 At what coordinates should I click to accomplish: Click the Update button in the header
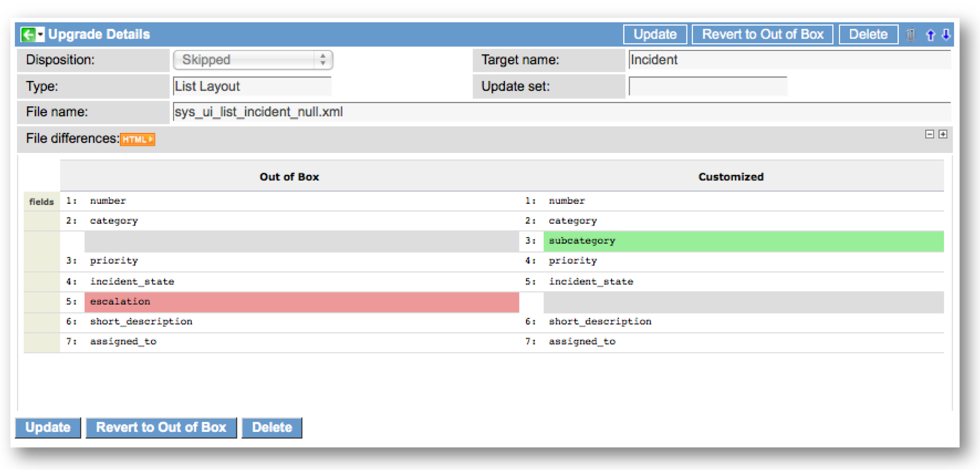click(x=655, y=34)
